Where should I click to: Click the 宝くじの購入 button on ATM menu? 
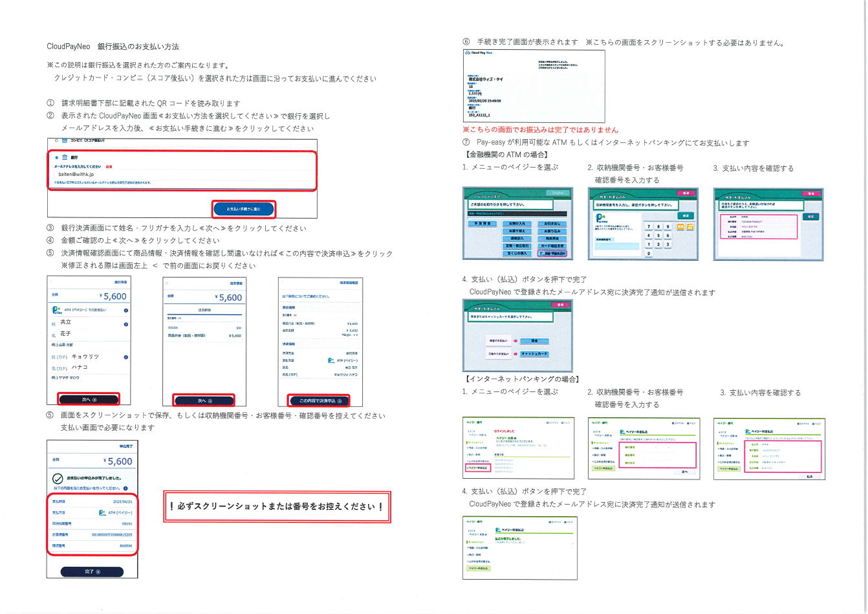[x=517, y=254]
